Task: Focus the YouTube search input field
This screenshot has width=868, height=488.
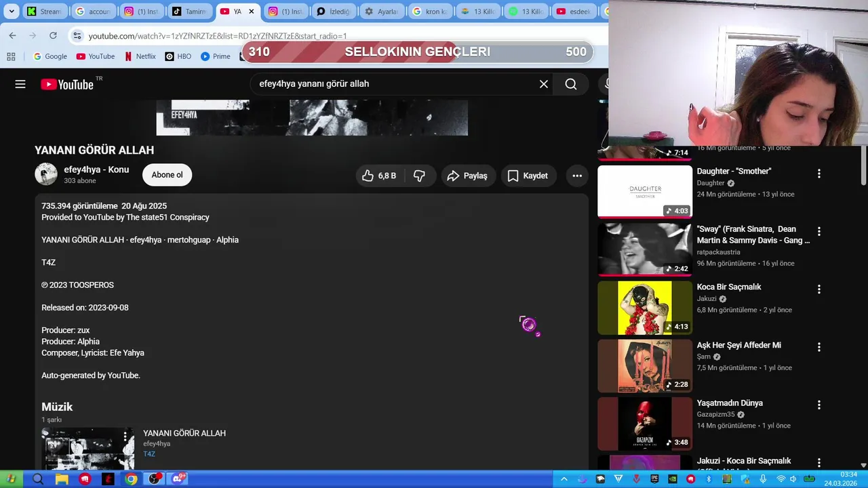Action: point(397,84)
